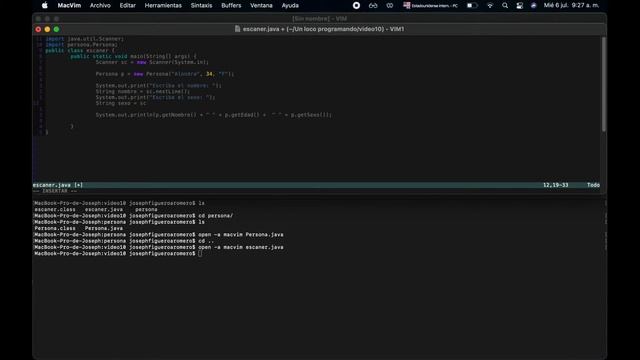Image resolution: width=640 pixels, height=360 pixels.
Task: Click the public static void main line
Action: [x=133, y=56]
